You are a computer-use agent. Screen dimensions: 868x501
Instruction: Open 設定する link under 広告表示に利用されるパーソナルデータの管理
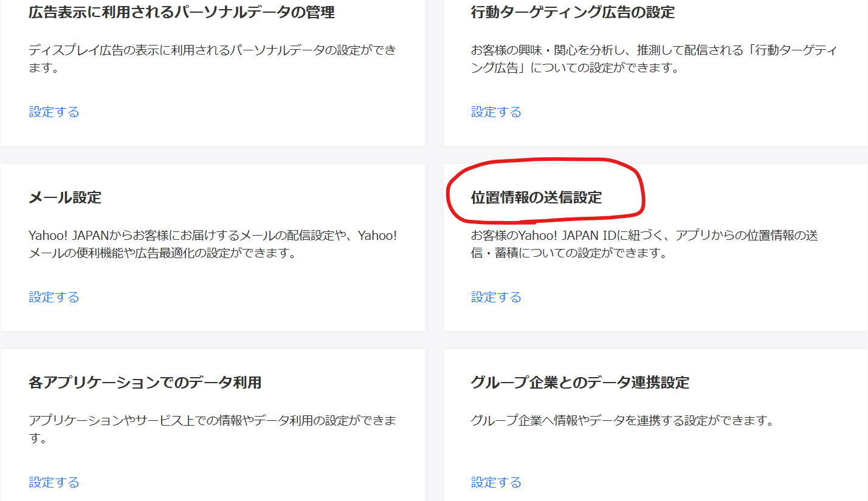(x=54, y=112)
